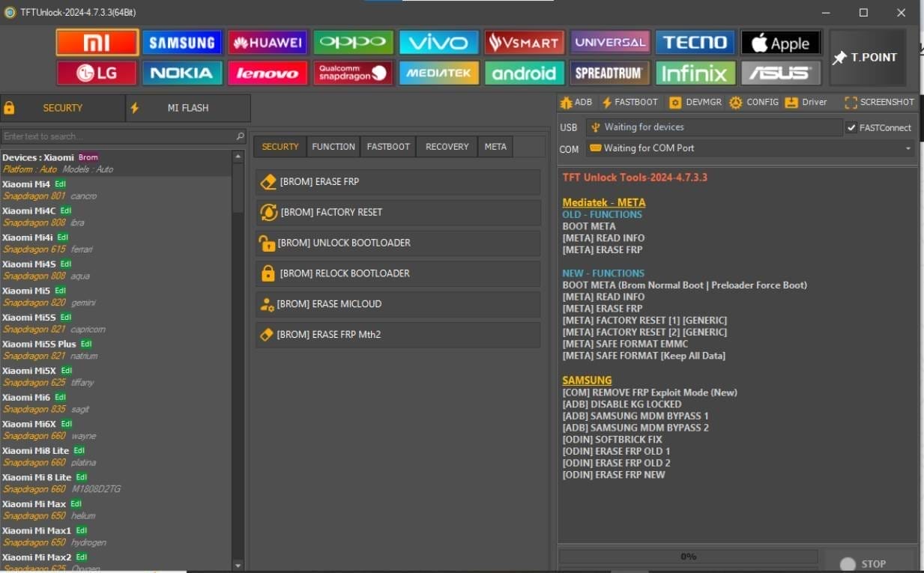
Task: Enable the FASTConnect checkbox
Action: (852, 127)
